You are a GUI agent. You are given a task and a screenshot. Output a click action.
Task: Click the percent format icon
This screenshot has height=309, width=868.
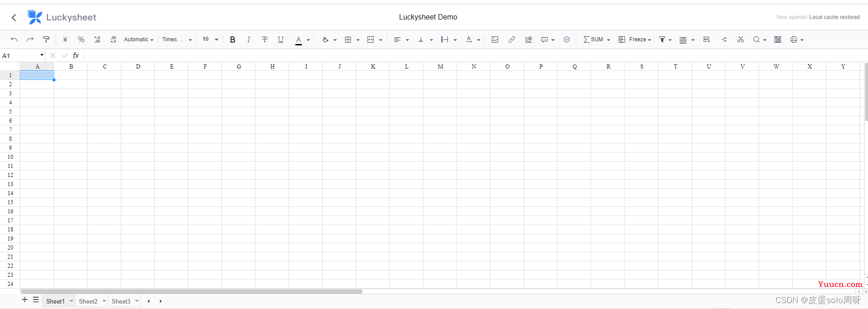[x=81, y=39]
